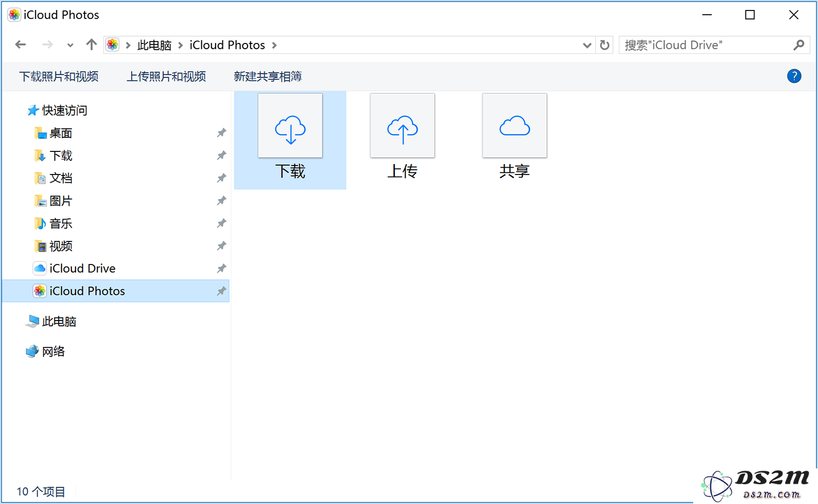
Task: Click the search magnifier icon
Action: coord(799,45)
